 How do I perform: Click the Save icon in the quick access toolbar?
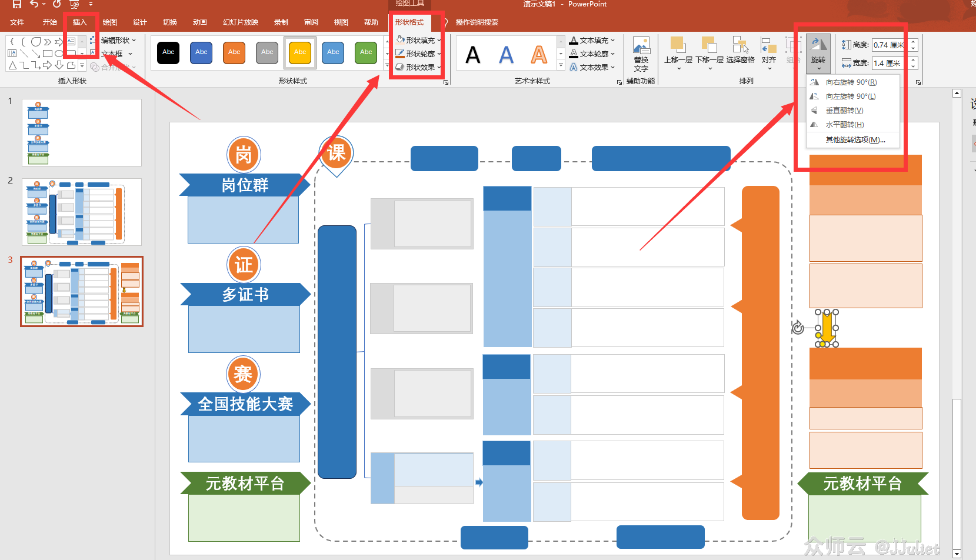coord(16,4)
